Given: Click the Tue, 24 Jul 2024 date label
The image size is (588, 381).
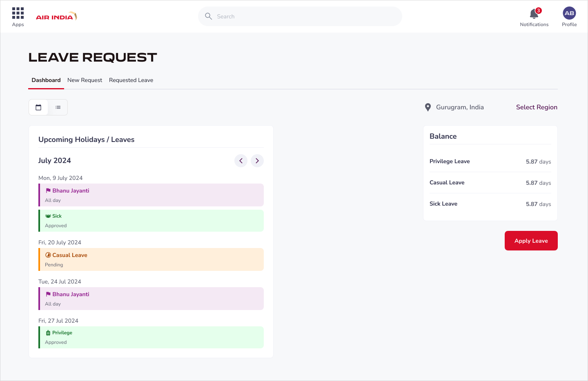Looking at the screenshot, I should point(60,281).
